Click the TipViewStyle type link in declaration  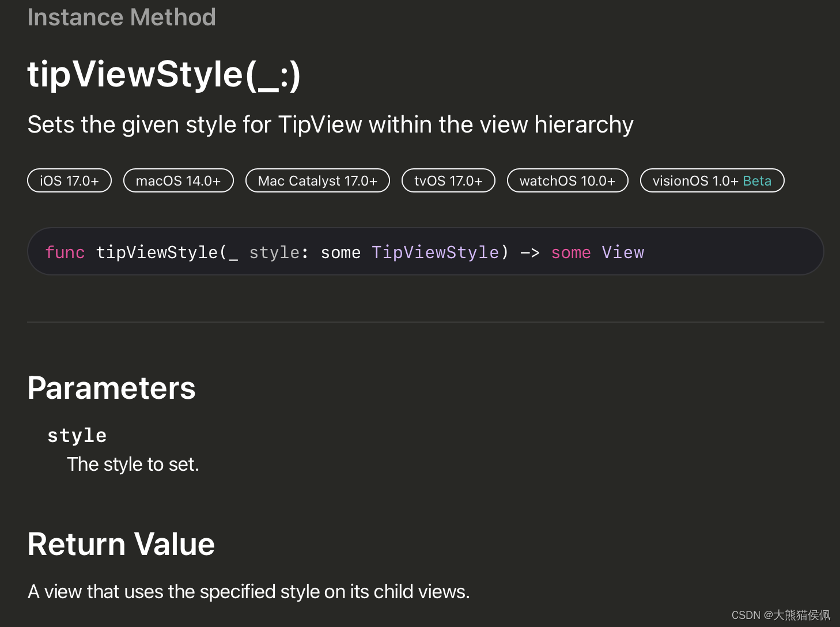[x=435, y=252]
